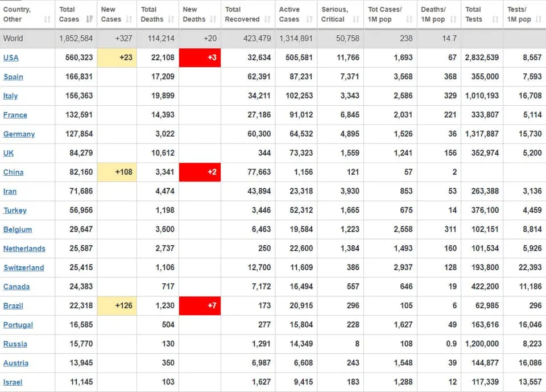
Task: Sort the Country, Other column
Action: [x=47, y=19]
